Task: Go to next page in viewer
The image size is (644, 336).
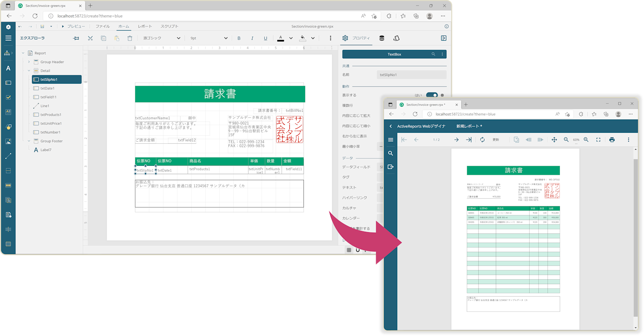Action: 456,140
